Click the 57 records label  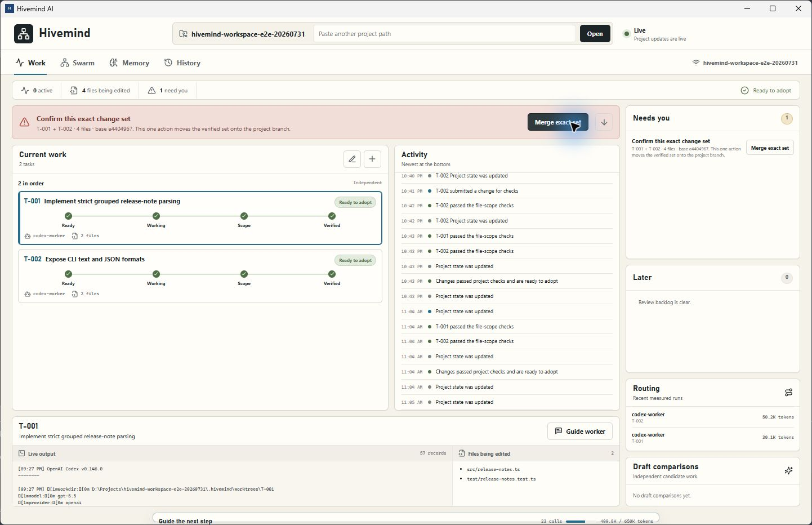click(433, 453)
